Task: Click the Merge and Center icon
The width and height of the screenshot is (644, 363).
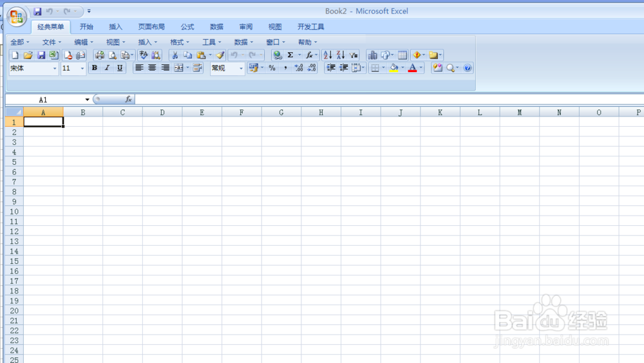Action: click(x=178, y=68)
